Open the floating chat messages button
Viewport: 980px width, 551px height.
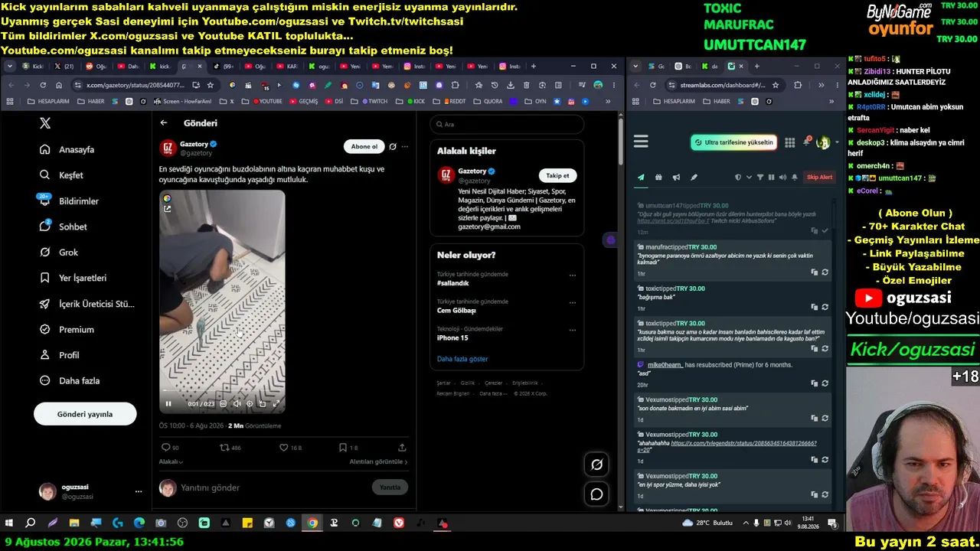point(596,494)
